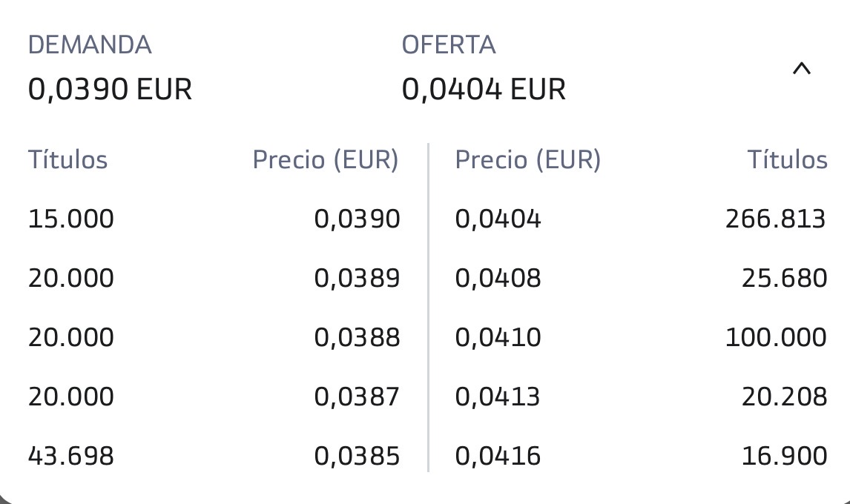Select the bid Precio (EUR) column header
Viewport: 850px width, 504px height.
(326, 160)
